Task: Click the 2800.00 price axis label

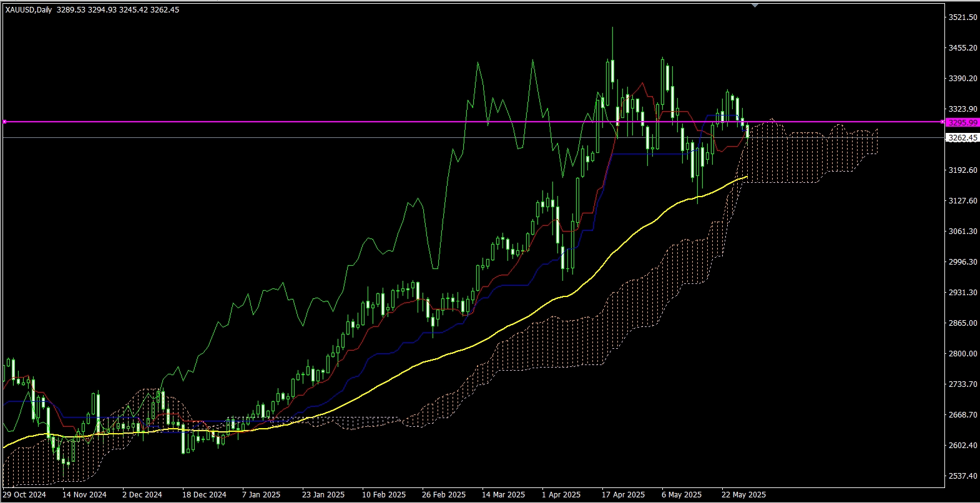Action: coord(963,354)
